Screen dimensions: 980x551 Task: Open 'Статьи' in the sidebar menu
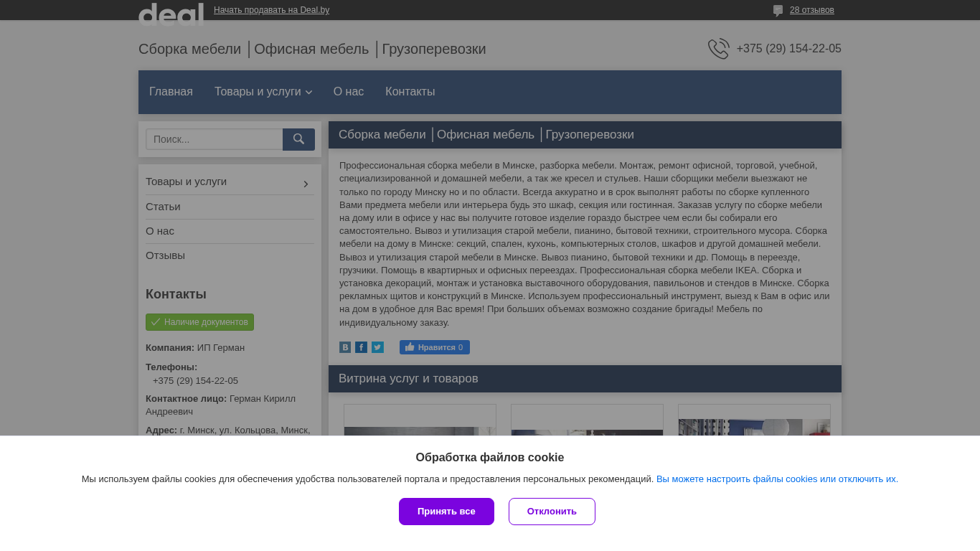(163, 207)
